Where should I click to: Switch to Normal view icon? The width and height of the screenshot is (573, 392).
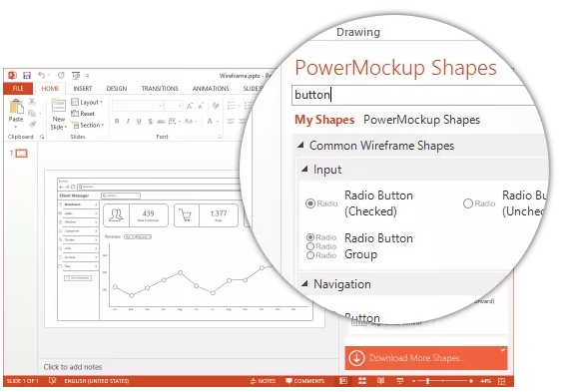click(x=343, y=381)
